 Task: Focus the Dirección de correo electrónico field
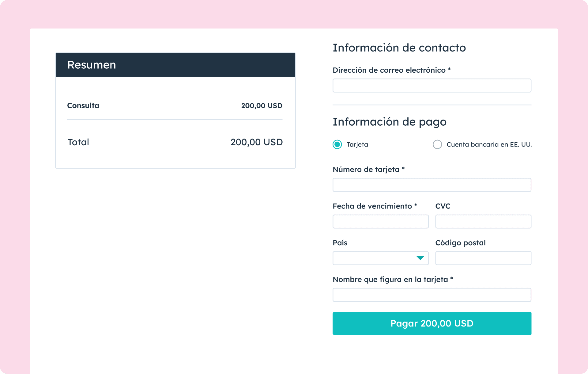[432, 86]
